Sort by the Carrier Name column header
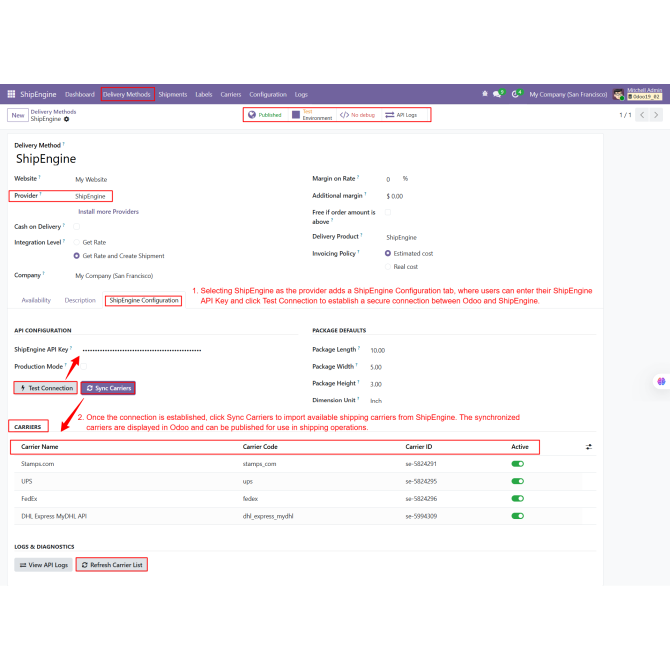Image resolution: width=670 pixels, height=670 pixels. coord(40,447)
